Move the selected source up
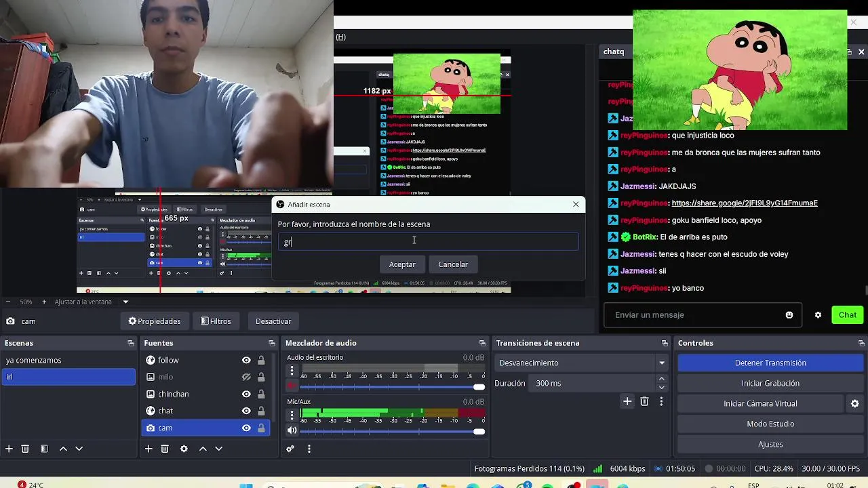 click(x=203, y=449)
